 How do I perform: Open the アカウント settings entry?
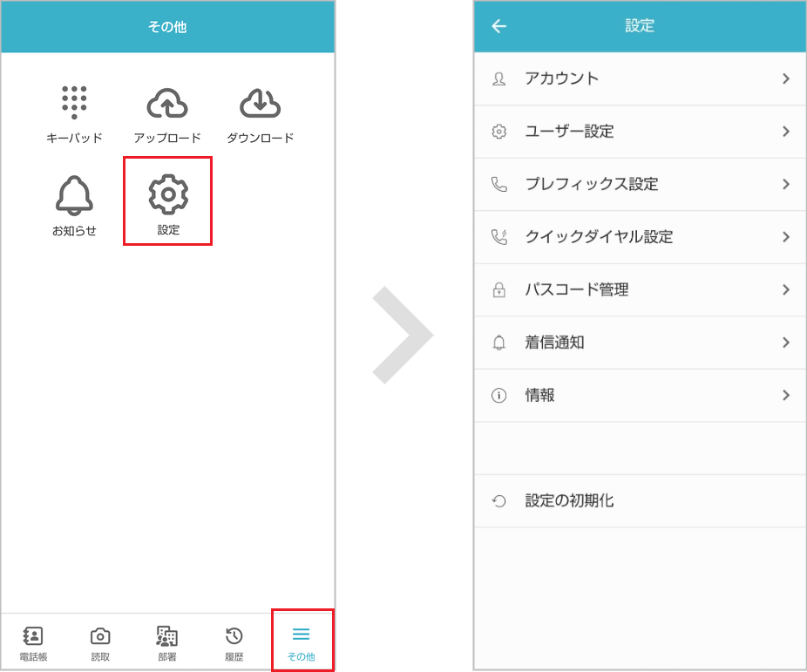tap(640, 78)
